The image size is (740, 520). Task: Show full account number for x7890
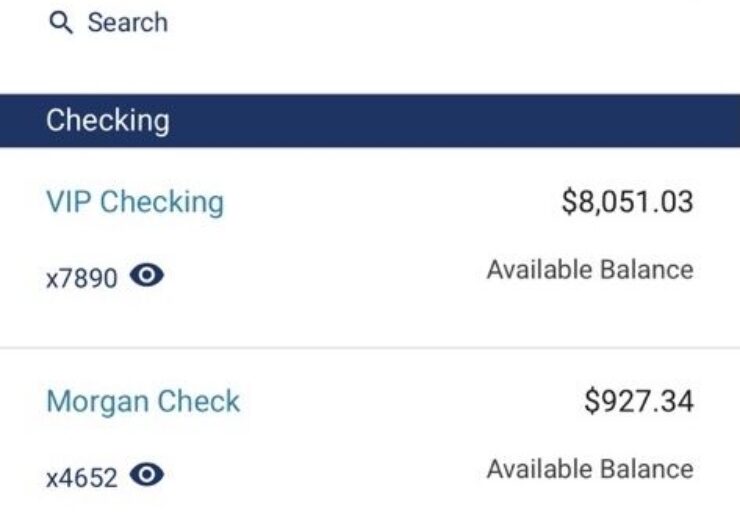pyautogui.click(x=147, y=275)
